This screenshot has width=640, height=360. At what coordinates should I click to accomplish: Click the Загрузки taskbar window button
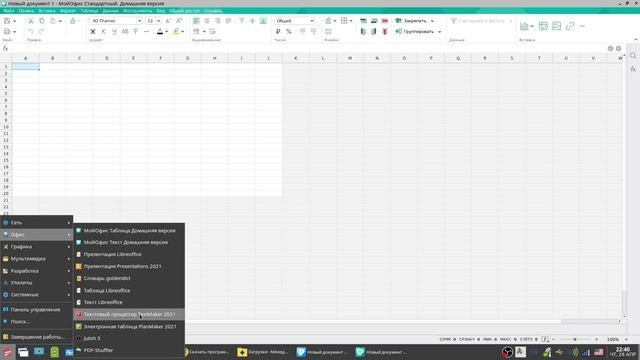[263, 352]
